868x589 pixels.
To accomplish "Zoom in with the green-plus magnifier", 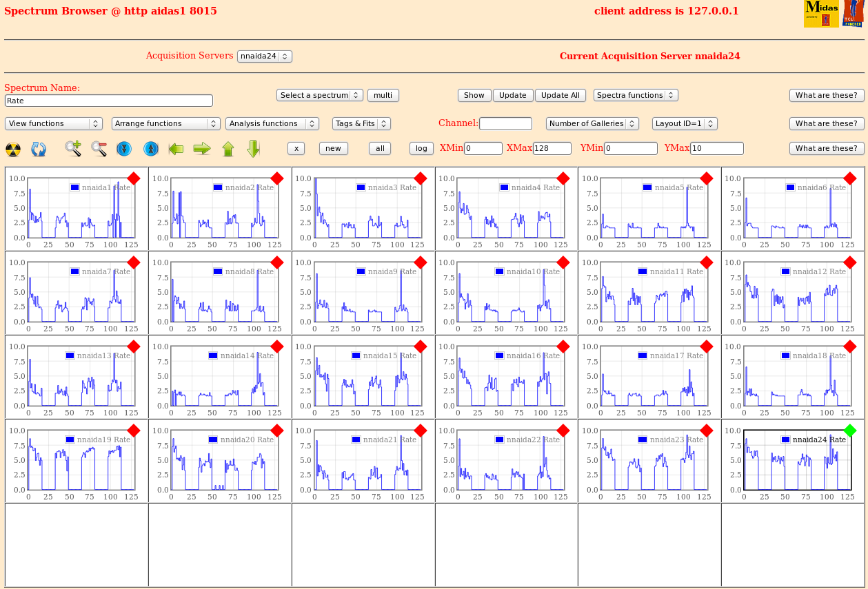I will 73,148.
